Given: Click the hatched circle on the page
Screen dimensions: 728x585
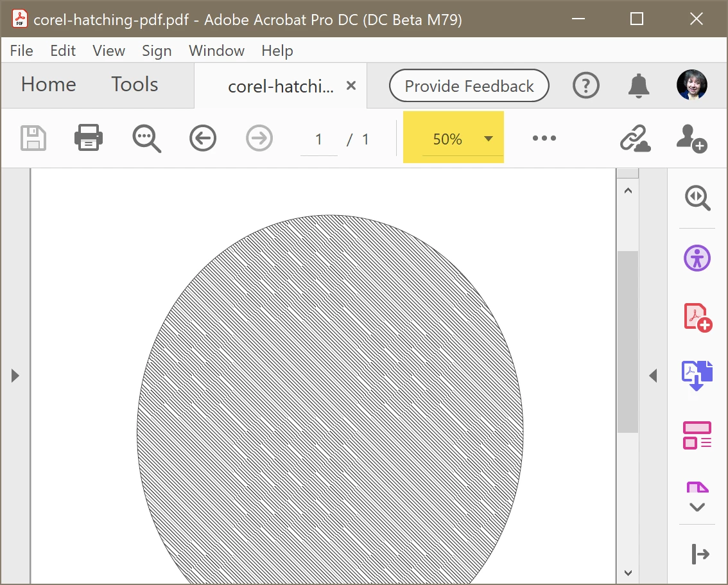Looking at the screenshot, I should [330, 399].
